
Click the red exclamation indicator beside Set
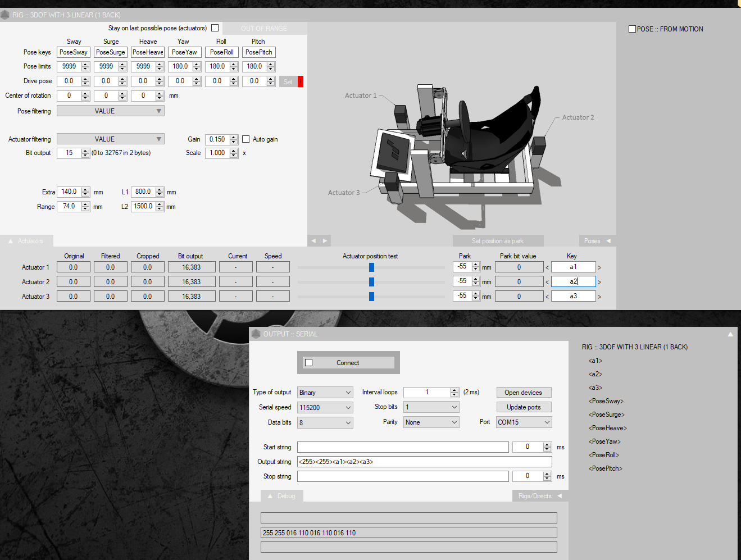click(x=301, y=81)
